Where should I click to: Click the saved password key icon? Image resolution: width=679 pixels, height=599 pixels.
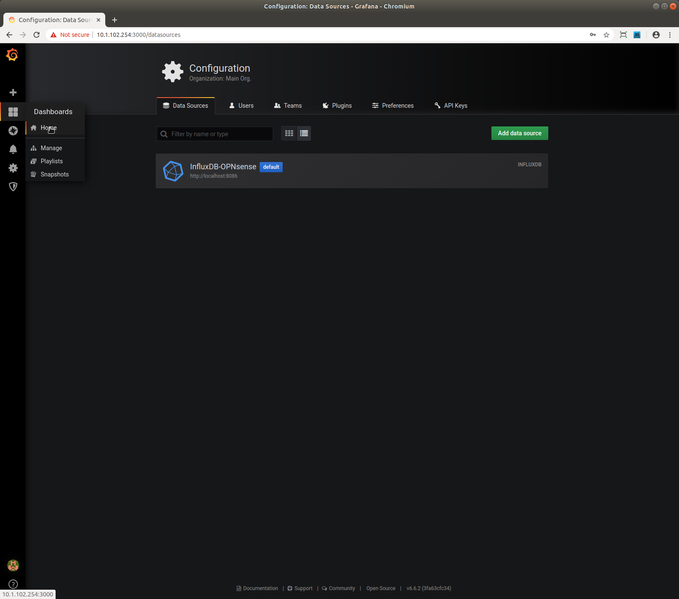[593, 35]
